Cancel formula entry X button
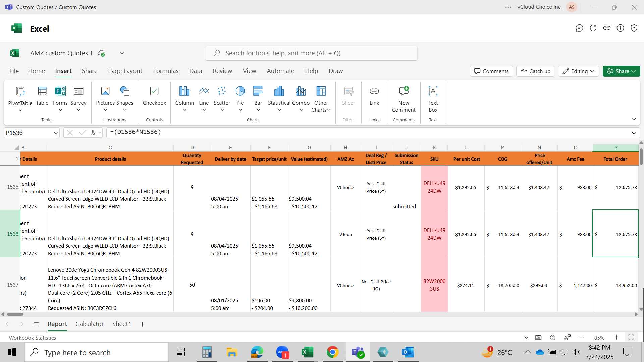This screenshot has height=362, width=644. click(x=70, y=133)
